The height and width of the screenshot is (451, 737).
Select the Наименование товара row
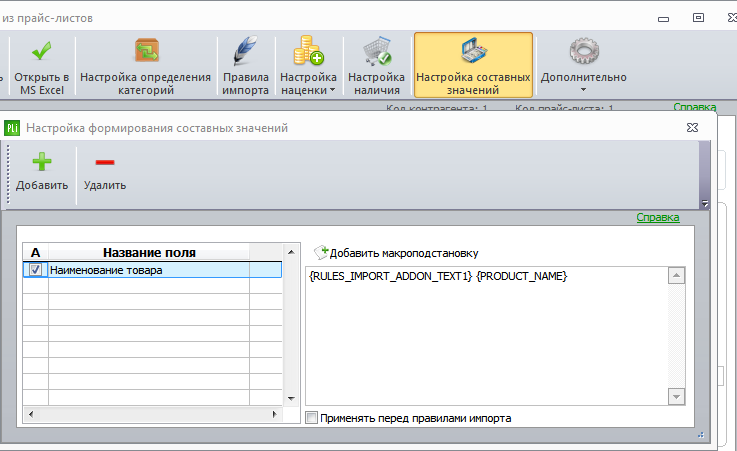click(x=152, y=270)
